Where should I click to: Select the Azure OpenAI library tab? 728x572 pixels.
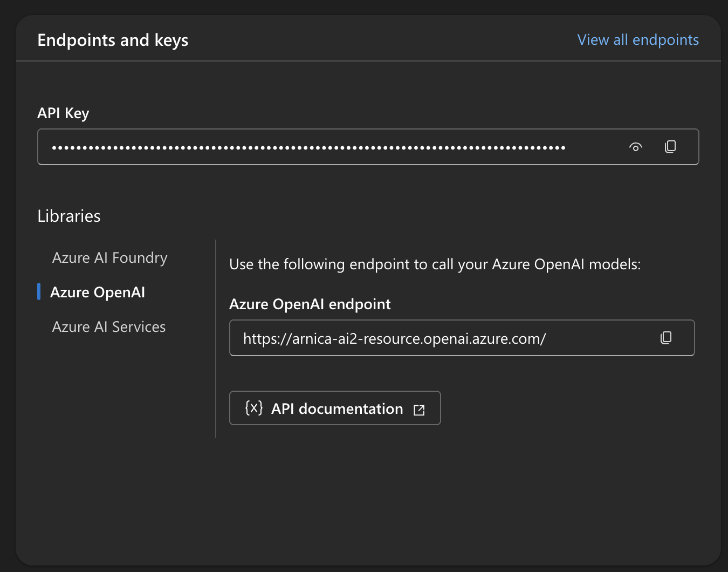98,292
